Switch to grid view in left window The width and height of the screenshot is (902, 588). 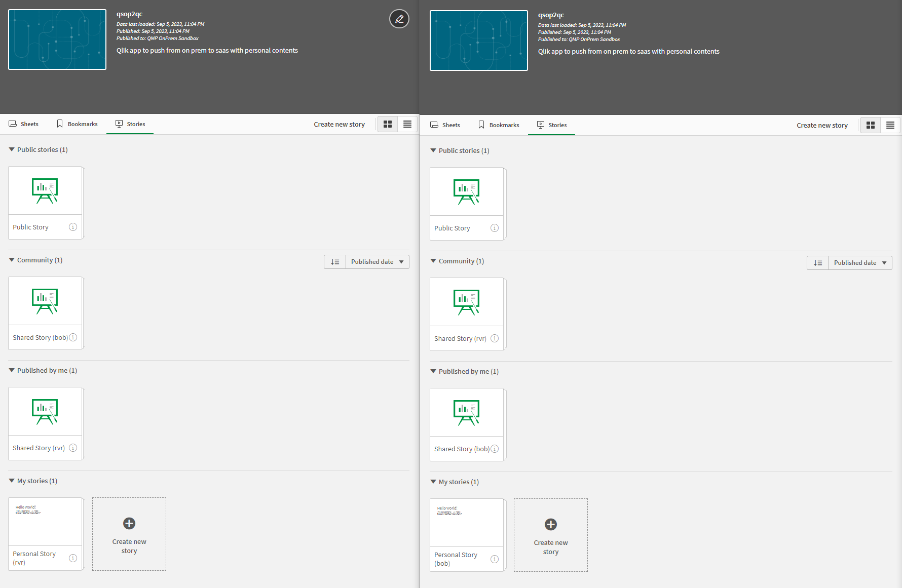(x=388, y=124)
